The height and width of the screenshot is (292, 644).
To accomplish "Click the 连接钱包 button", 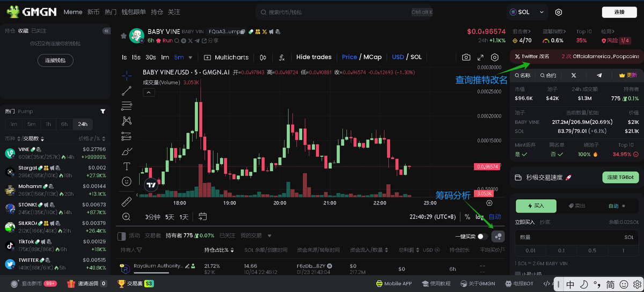I will [x=55, y=61].
